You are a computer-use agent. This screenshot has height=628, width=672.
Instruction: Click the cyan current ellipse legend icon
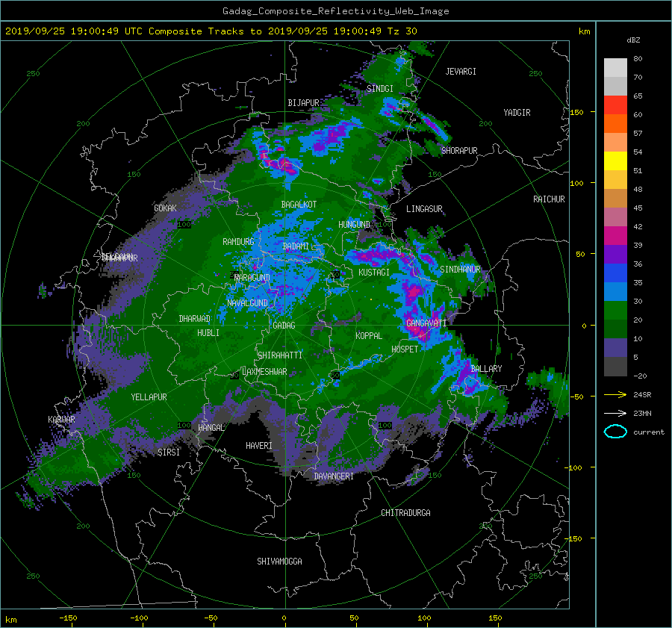coord(615,432)
